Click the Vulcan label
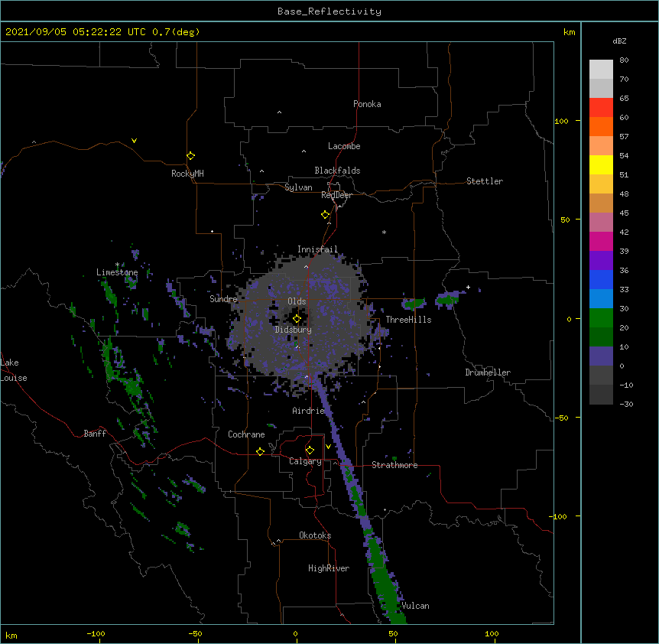The height and width of the screenshot is (644, 659). 415,606
